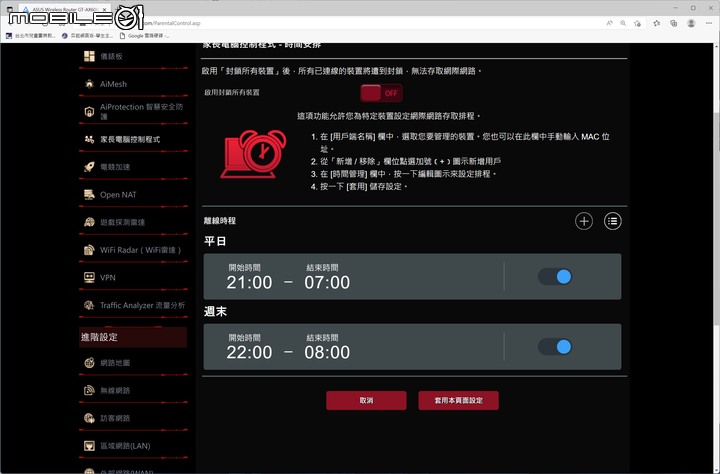Open the zoom magnifier icon in address bar
Image resolution: width=720 pixels, height=474 pixels.
623,23
